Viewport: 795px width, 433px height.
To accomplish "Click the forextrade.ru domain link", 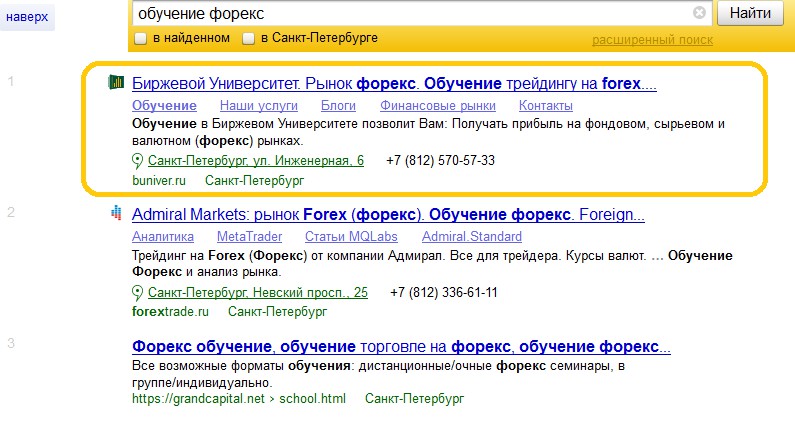I will (x=170, y=311).
